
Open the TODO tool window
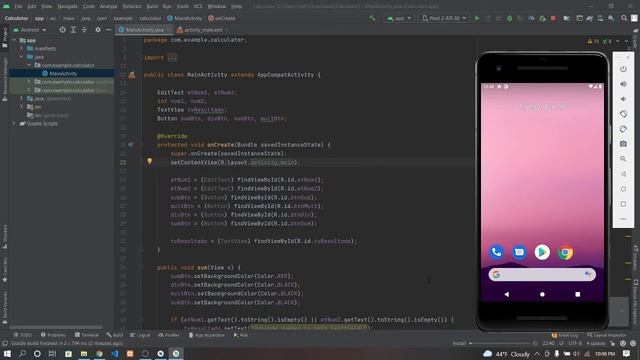(x=22, y=335)
